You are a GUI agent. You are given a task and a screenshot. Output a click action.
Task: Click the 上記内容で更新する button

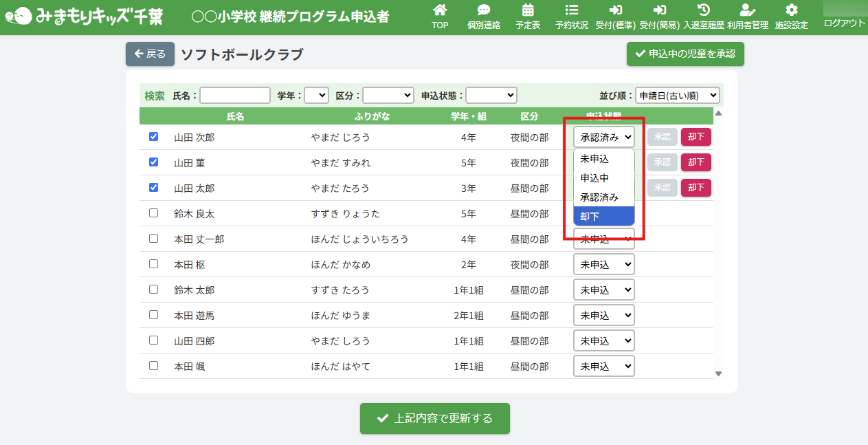click(434, 418)
